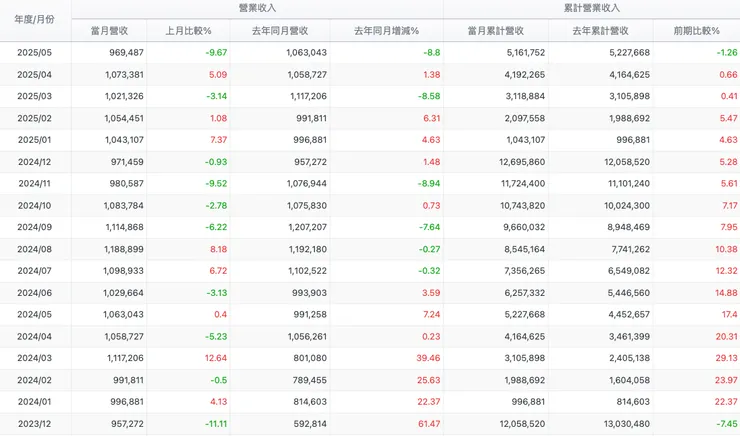Viewport: 740px width, 436px height.
Task: Click the 17.4 period comparison percentage
Action: click(729, 315)
